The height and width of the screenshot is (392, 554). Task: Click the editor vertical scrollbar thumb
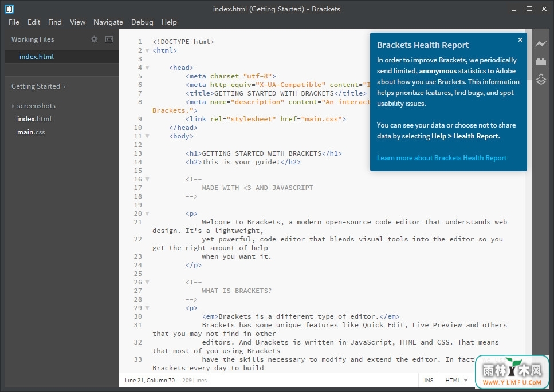point(529,54)
